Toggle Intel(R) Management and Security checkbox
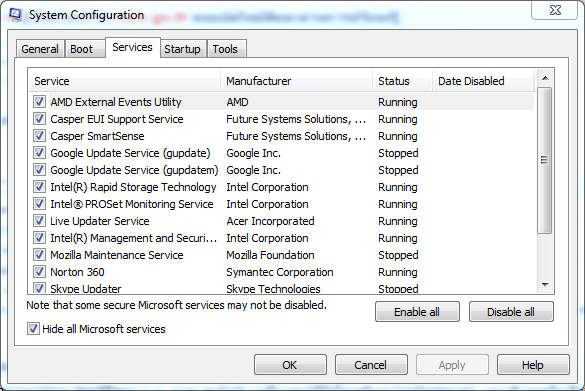 pyautogui.click(x=40, y=237)
